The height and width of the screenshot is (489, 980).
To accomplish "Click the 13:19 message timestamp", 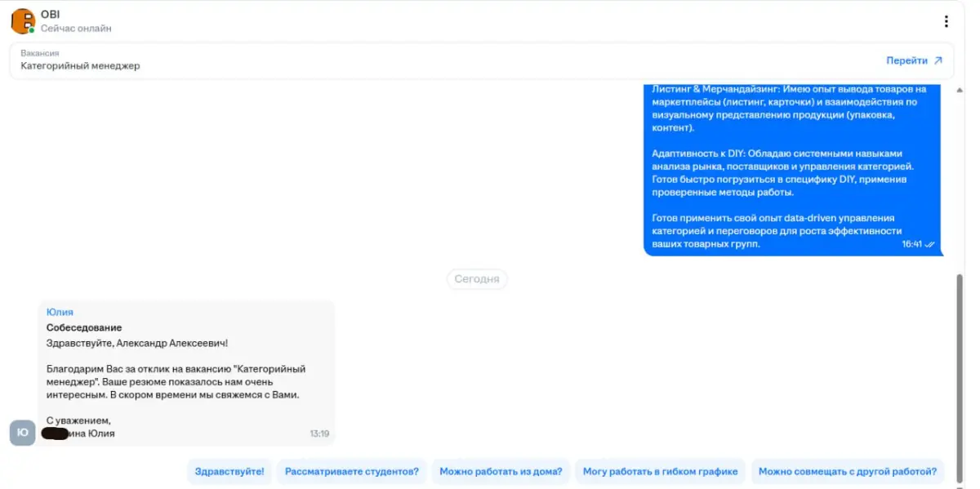I will pos(319,433).
